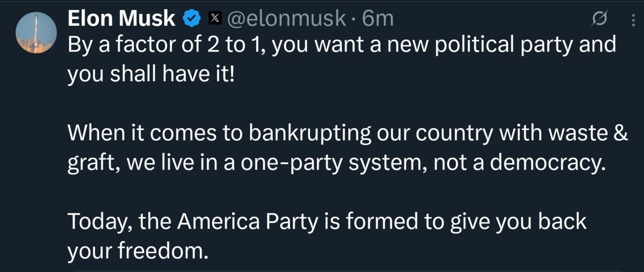Click the line starting "graft, we live"
Image resolution: width=644 pixels, height=272 pixels.
337,162
